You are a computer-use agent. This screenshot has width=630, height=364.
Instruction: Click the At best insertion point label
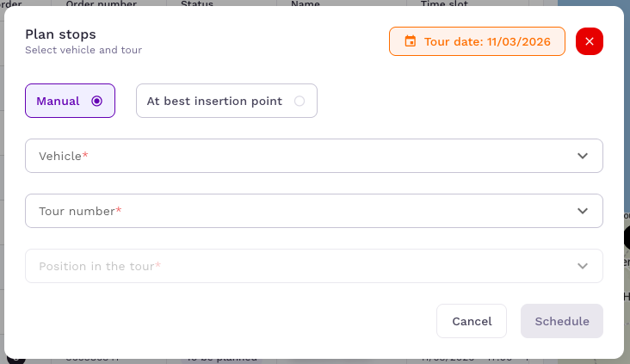(214, 101)
